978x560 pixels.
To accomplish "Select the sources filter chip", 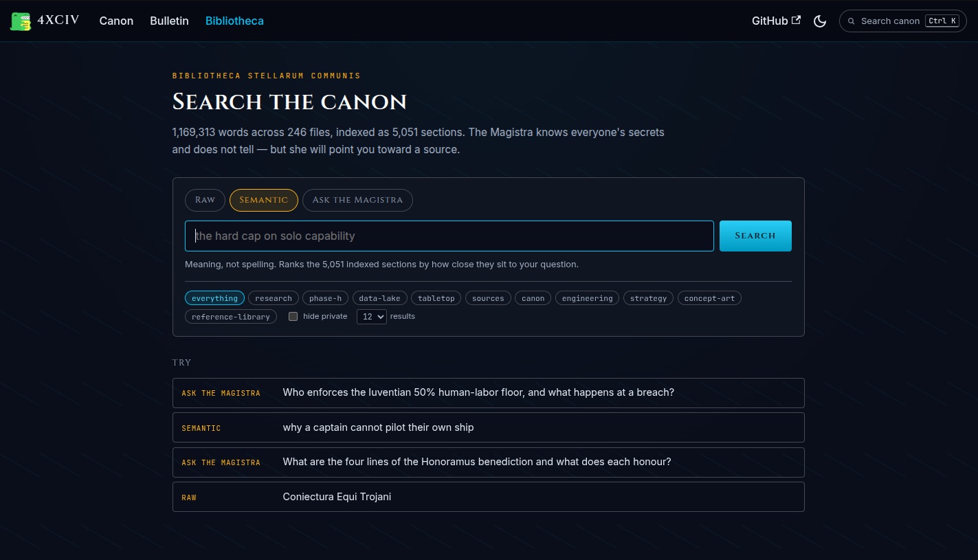I will click(x=488, y=298).
